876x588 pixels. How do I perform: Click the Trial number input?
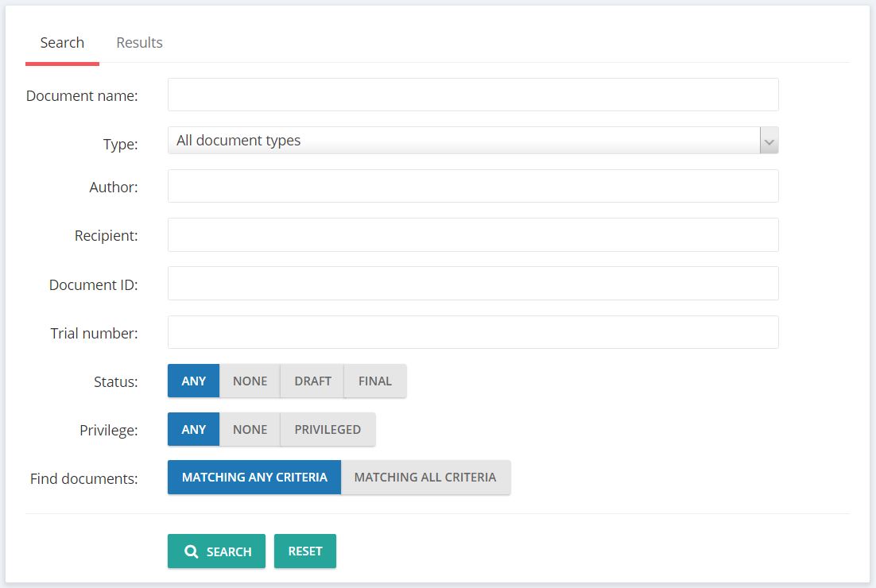tap(473, 332)
